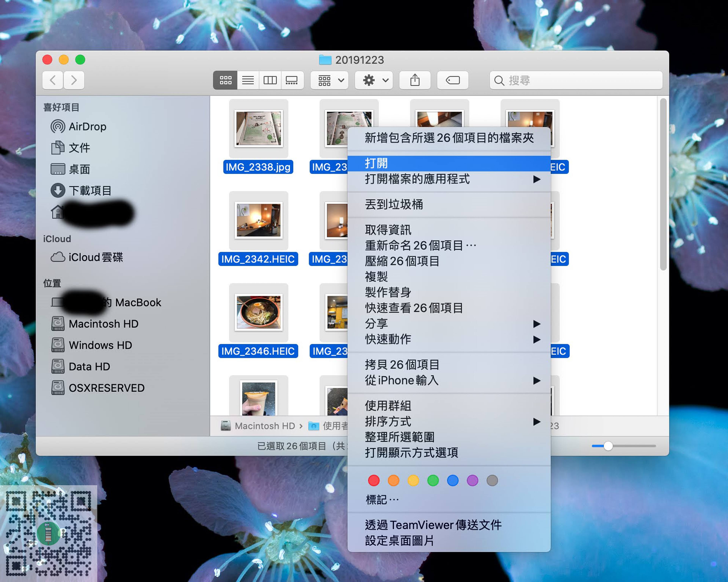Choose 丟到垃圾桶 from the context menu

click(x=394, y=204)
